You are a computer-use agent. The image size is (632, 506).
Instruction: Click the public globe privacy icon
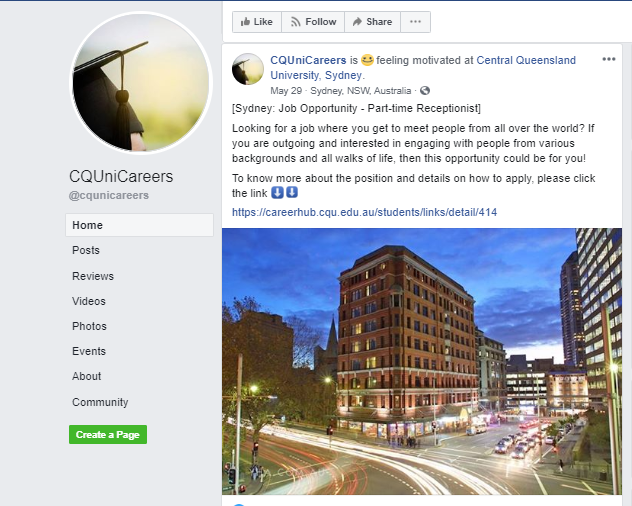tap(425, 91)
